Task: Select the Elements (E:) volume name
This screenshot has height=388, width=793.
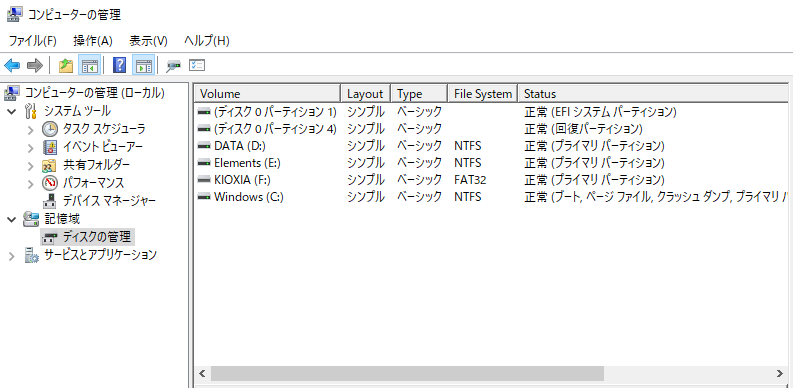Action: coord(247,163)
